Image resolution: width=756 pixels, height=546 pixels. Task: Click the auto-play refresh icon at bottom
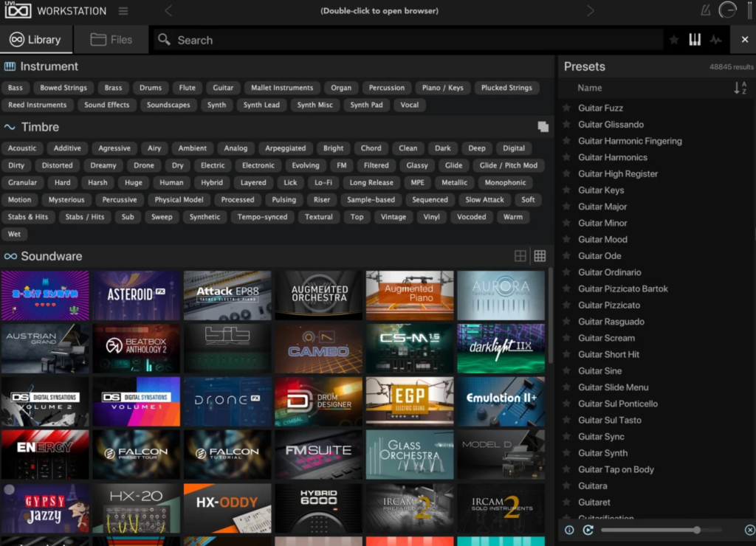tap(588, 530)
